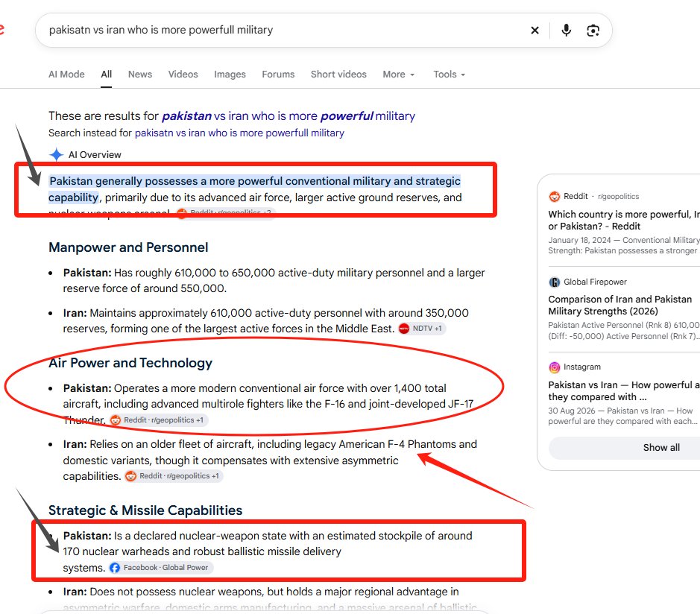
Task: Open 'Which country is more powerful' Reddit result
Action: coord(624,221)
